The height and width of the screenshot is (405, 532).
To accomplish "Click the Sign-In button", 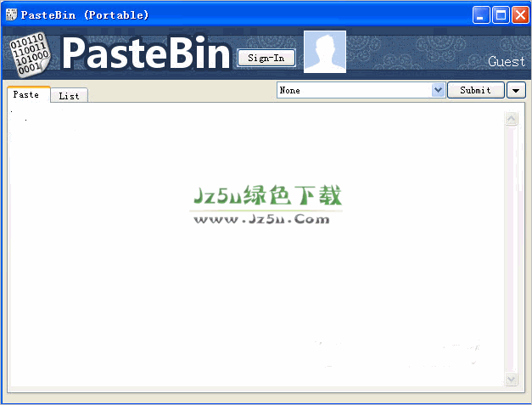I will tap(266, 58).
